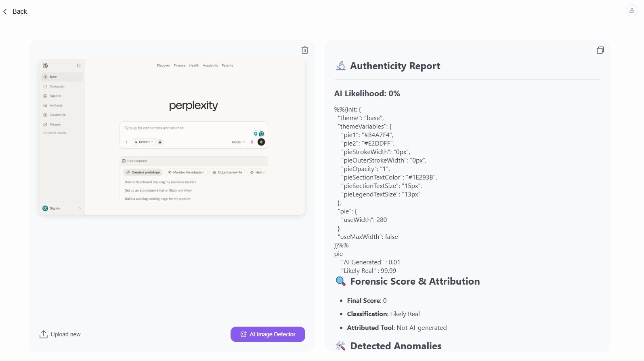Screen dimensions: 644x361
Task: Click the microphone icon in the preview search box
Action: [252, 142]
